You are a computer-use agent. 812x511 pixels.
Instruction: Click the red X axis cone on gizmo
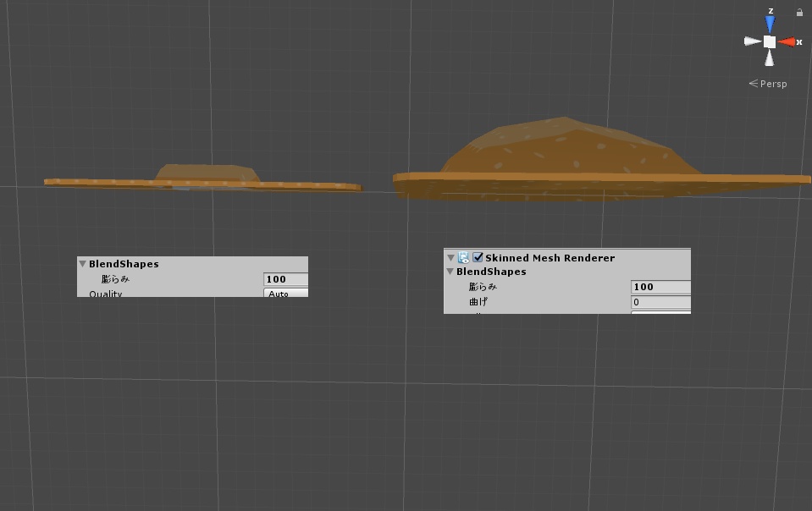click(787, 42)
